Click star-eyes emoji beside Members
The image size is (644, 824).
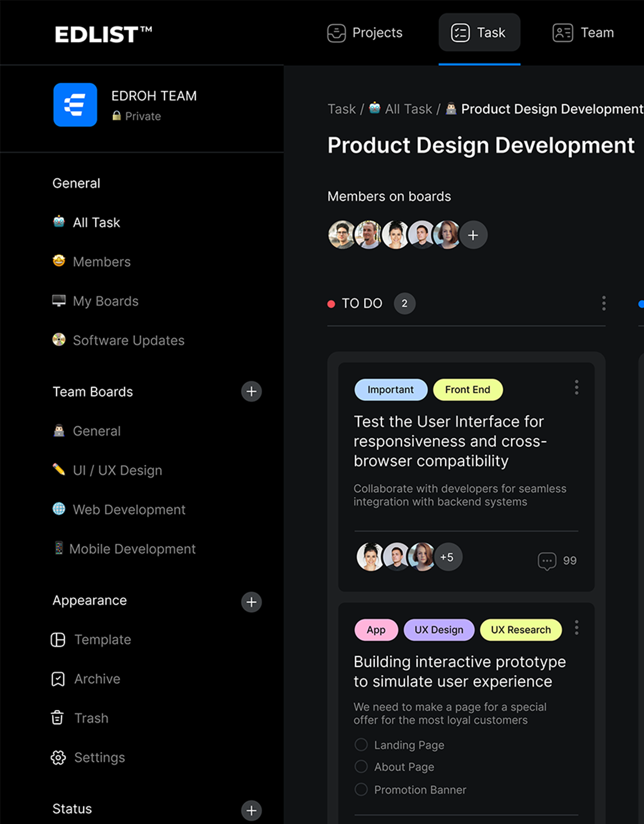coord(59,261)
